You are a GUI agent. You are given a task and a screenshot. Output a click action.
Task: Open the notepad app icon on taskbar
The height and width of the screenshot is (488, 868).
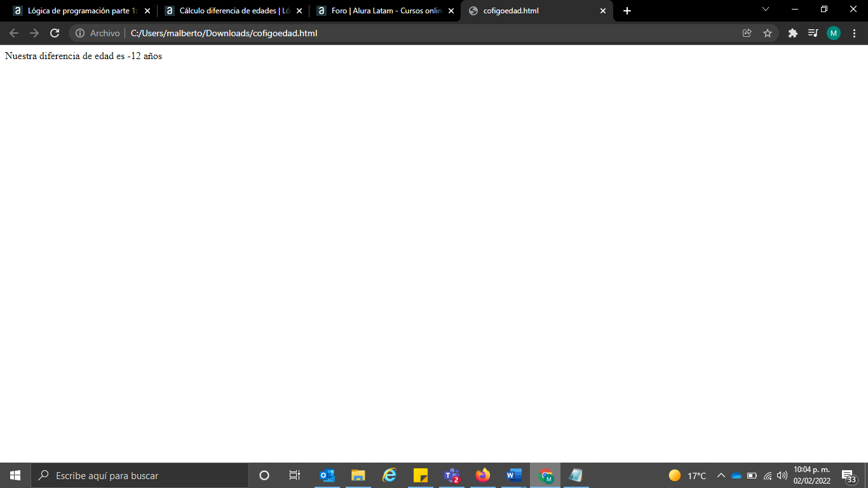coord(576,475)
